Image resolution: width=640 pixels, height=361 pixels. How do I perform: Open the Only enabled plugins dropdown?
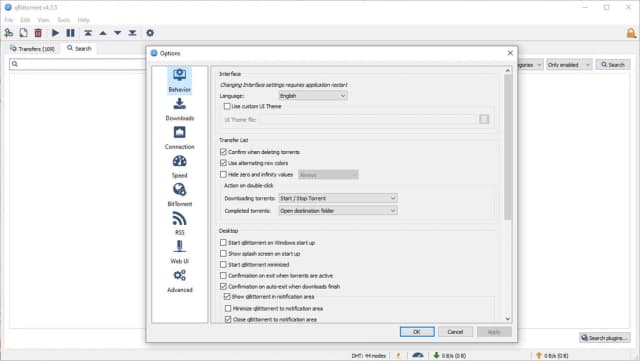point(569,65)
